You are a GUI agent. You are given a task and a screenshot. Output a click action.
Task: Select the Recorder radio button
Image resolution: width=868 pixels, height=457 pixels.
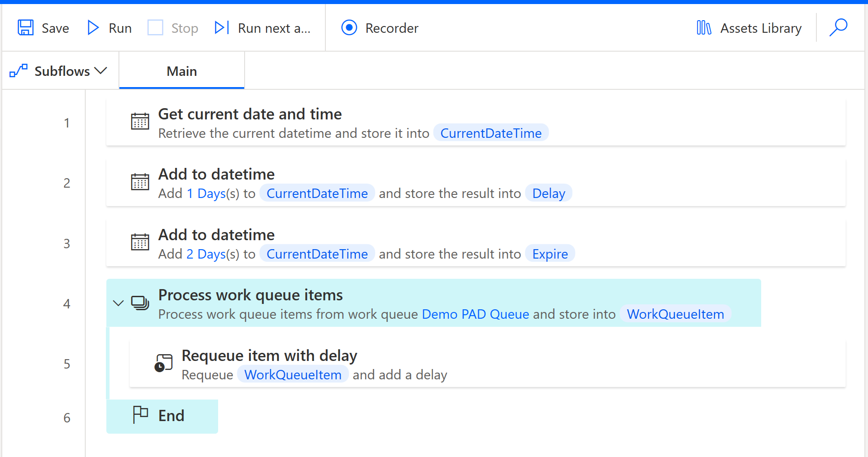[349, 28]
